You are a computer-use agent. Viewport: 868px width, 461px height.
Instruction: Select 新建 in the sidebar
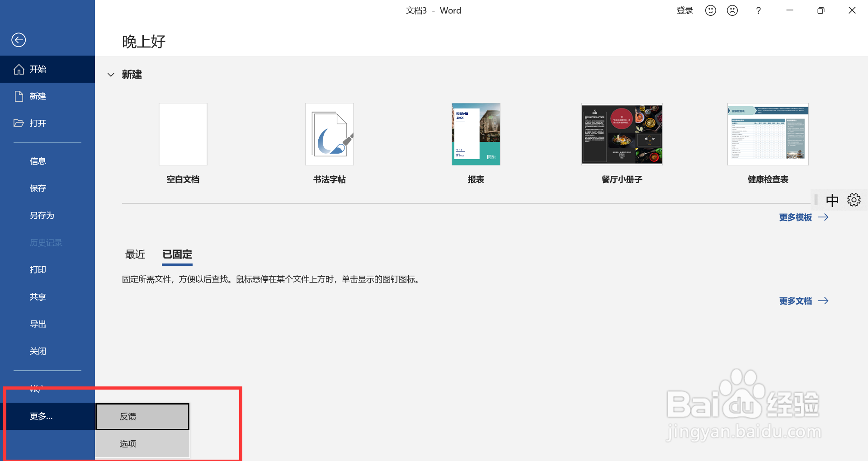click(47, 96)
